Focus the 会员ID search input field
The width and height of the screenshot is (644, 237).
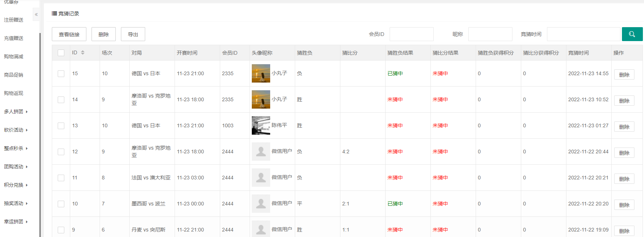[411, 34]
